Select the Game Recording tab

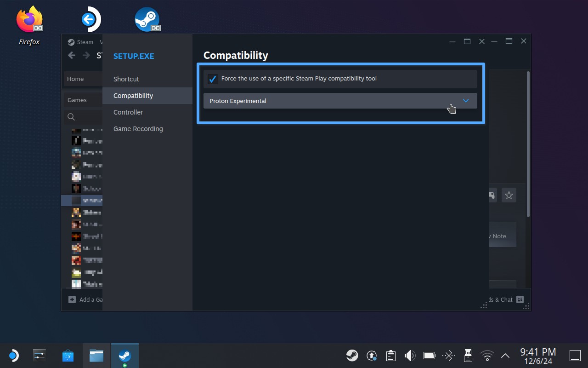pos(138,129)
